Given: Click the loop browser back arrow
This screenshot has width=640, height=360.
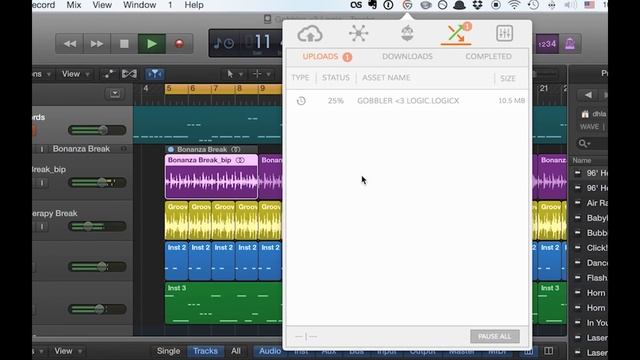Looking at the screenshot, I should pyautogui.click(x=588, y=95).
